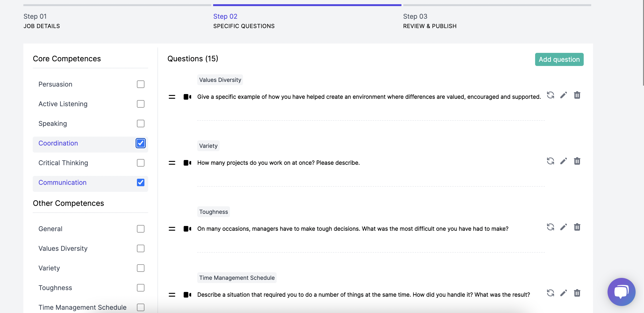644x313 pixels.
Task: Regenerate the Toughness question
Action: pos(550,227)
